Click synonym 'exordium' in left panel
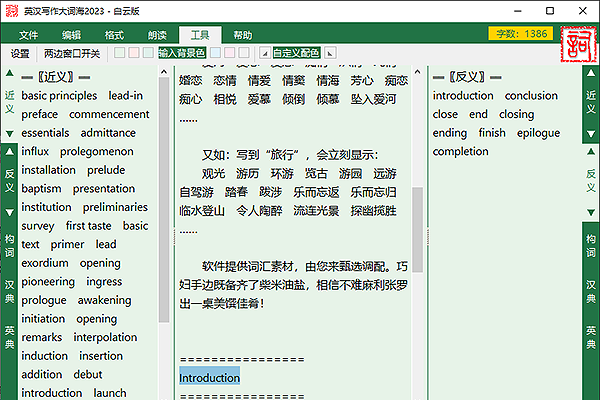Screen dimensions: 600x400 point(45,263)
